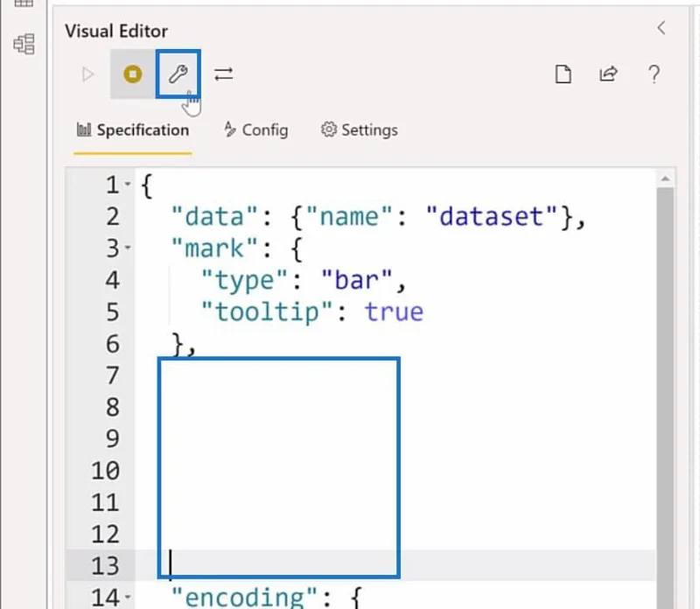Image resolution: width=700 pixels, height=609 pixels.
Task: Switch to the Specification tab
Action: pyautogui.click(x=133, y=130)
